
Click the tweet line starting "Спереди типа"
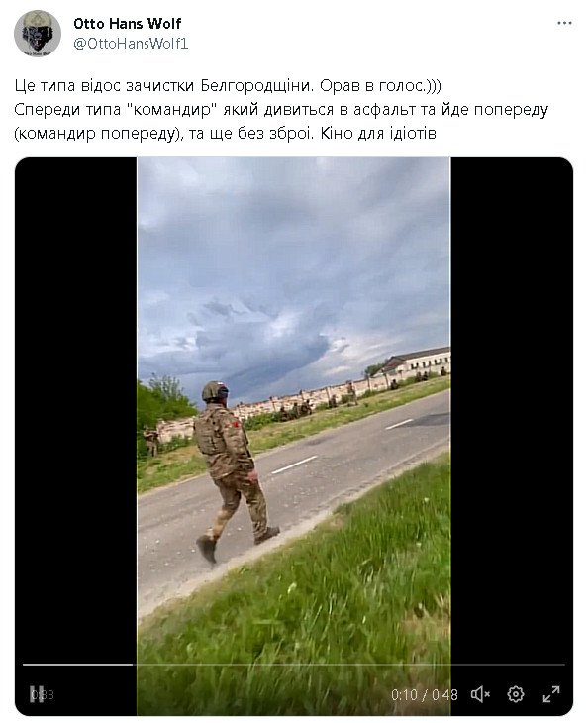tap(281, 110)
